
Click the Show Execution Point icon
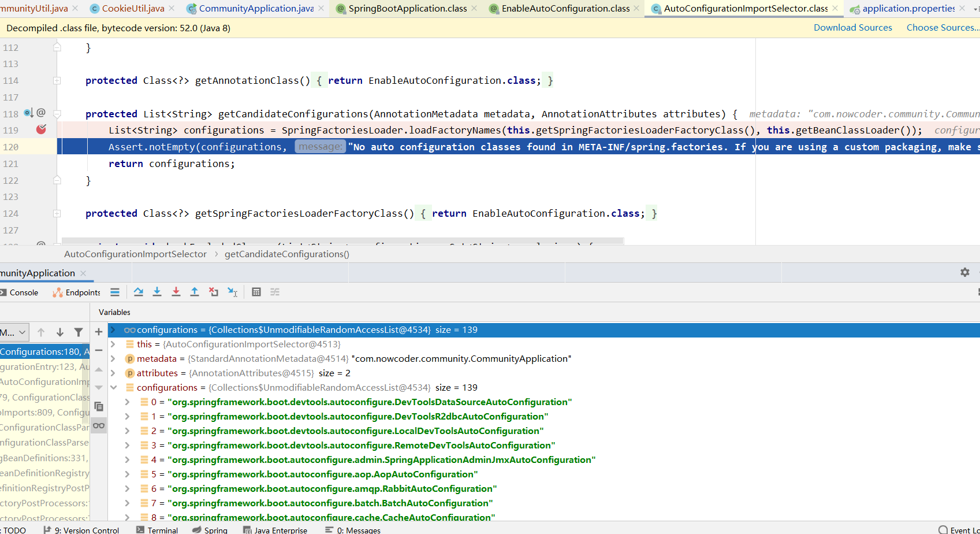tap(115, 292)
